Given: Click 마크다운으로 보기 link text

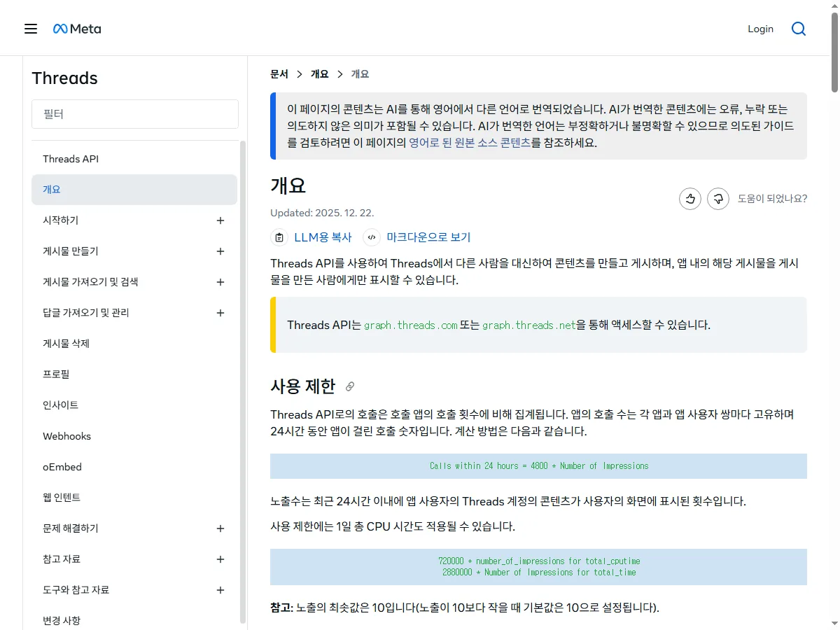Looking at the screenshot, I should point(428,237).
